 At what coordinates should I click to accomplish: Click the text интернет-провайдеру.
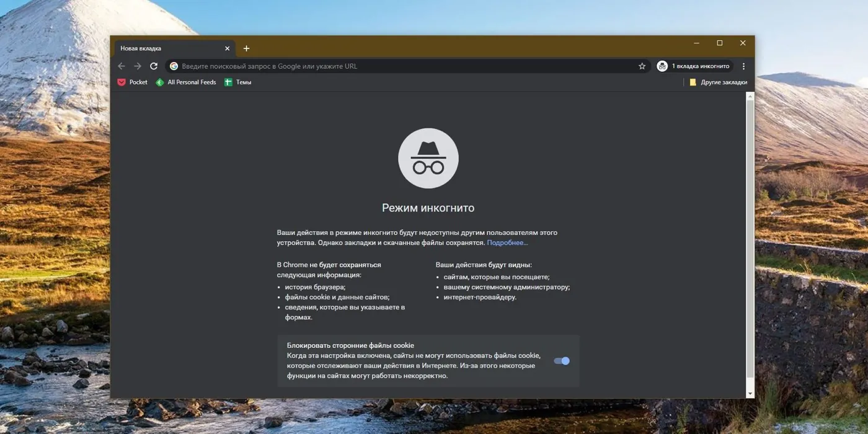click(480, 297)
